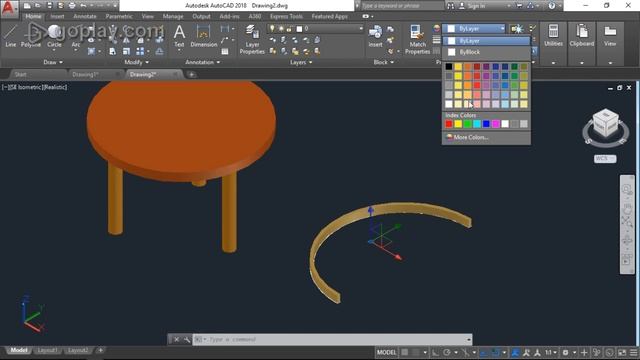Open the AutoCAD application menu

[x=9, y=8]
